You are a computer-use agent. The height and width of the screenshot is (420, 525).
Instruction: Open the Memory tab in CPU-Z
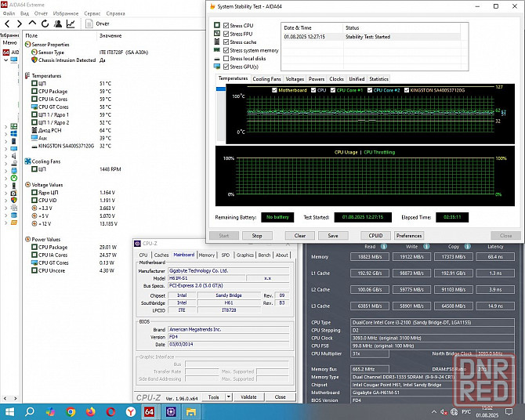(x=207, y=255)
